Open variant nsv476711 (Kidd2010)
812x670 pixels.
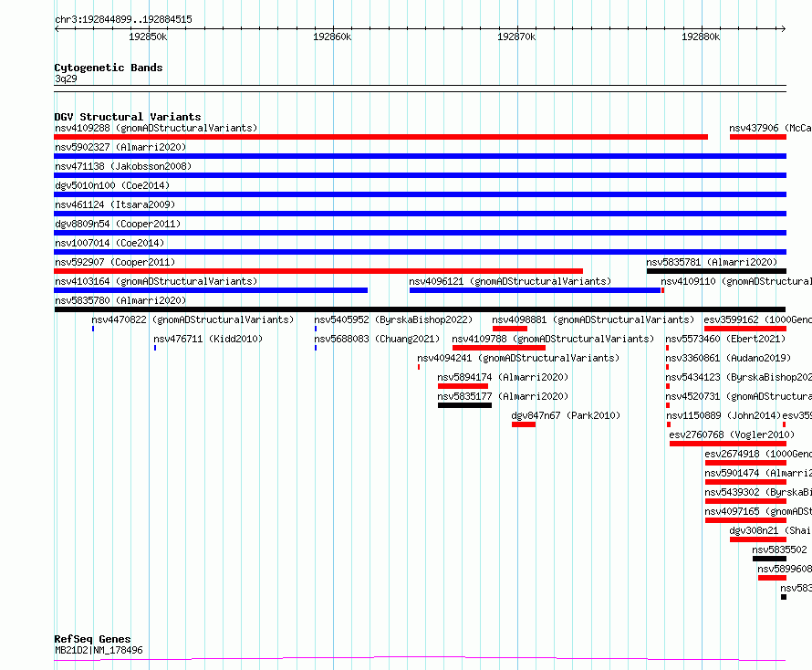[208, 339]
